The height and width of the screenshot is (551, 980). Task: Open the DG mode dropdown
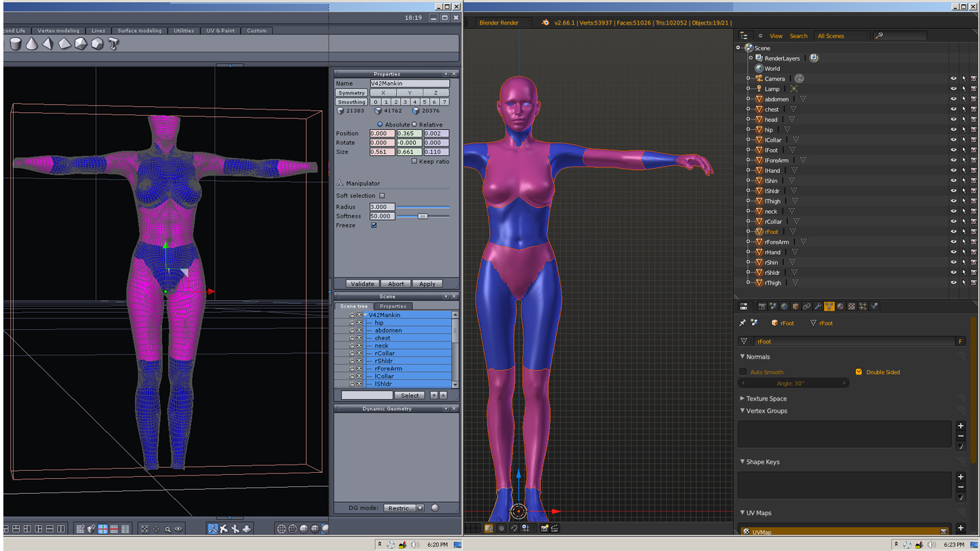tap(404, 508)
